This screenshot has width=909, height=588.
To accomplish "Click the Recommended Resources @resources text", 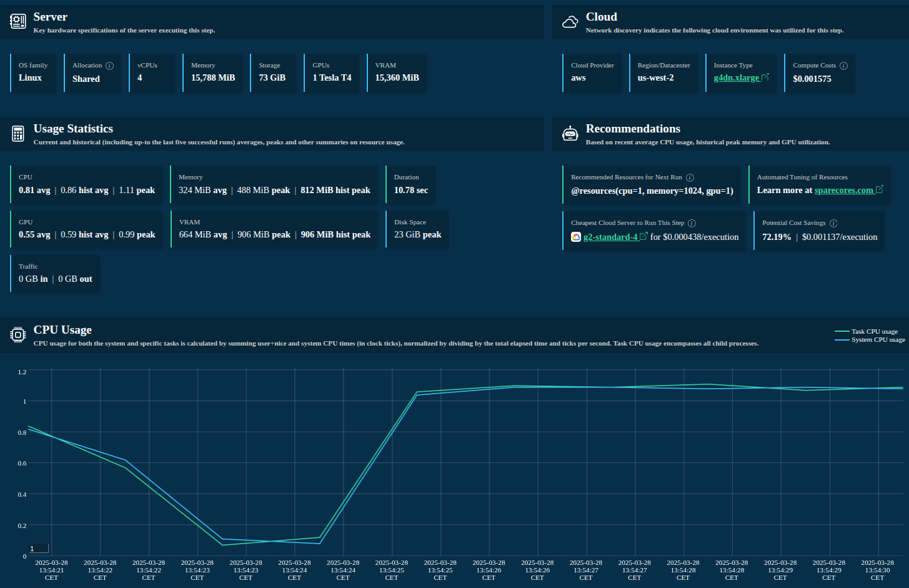I will click(x=652, y=191).
